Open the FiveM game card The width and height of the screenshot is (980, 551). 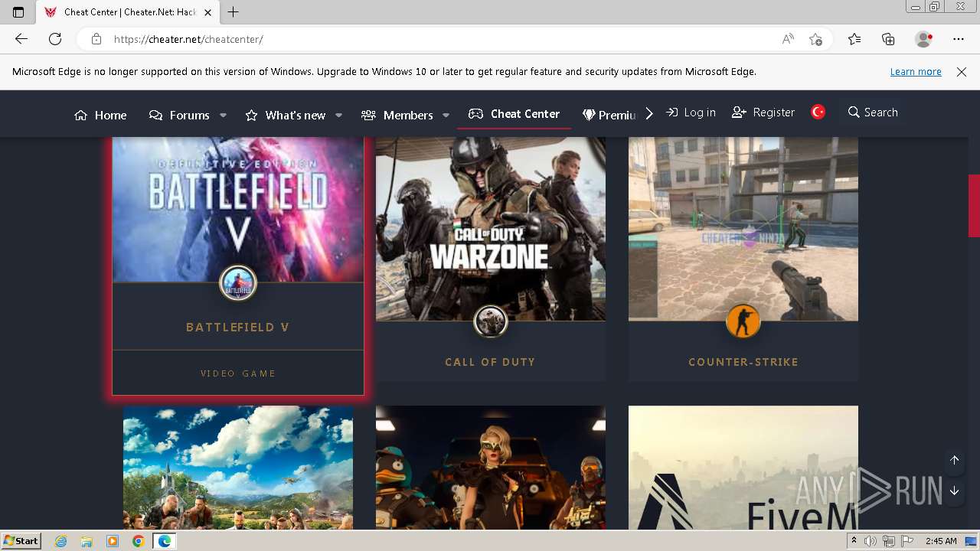pos(743,468)
